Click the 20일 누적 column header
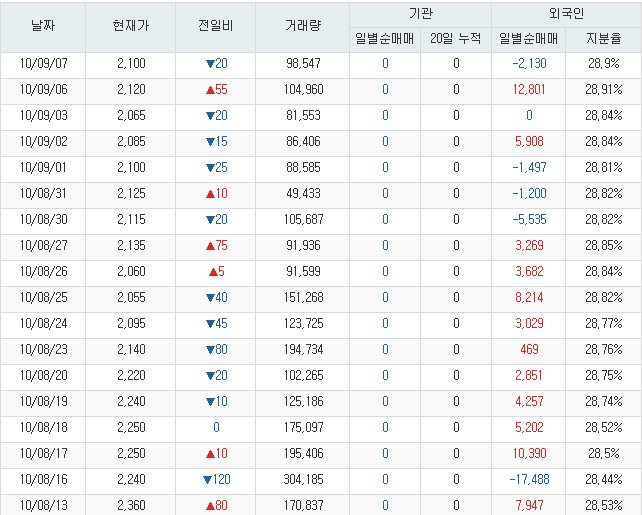 456,39
